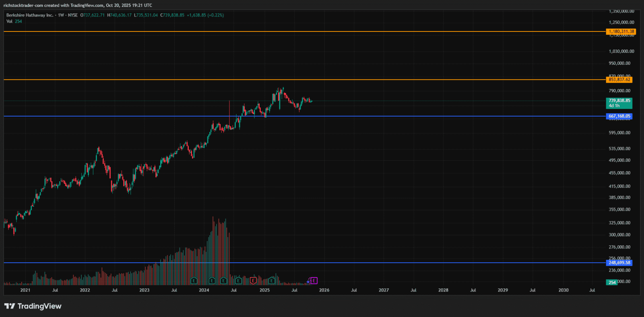Click the Berkshire Hathaway Inc. symbol title
Image resolution: width=644 pixels, height=317 pixels.
[x=30, y=15]
